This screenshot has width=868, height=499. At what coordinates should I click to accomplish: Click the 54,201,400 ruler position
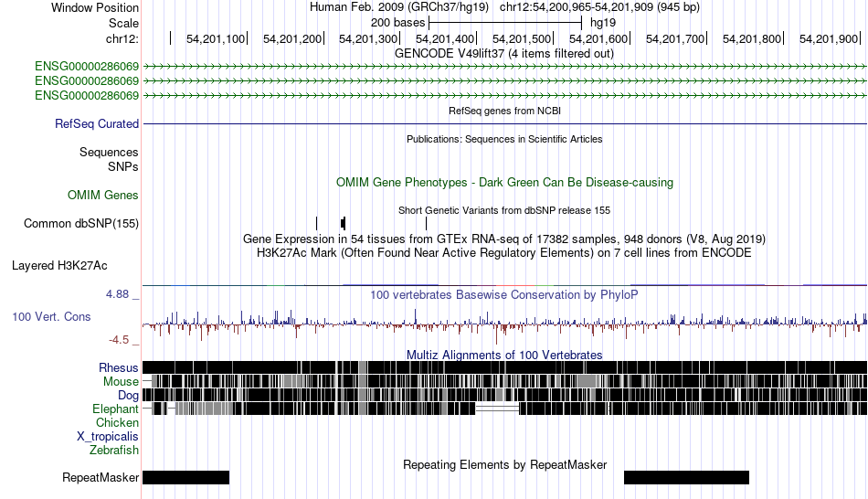coord(445,38)
